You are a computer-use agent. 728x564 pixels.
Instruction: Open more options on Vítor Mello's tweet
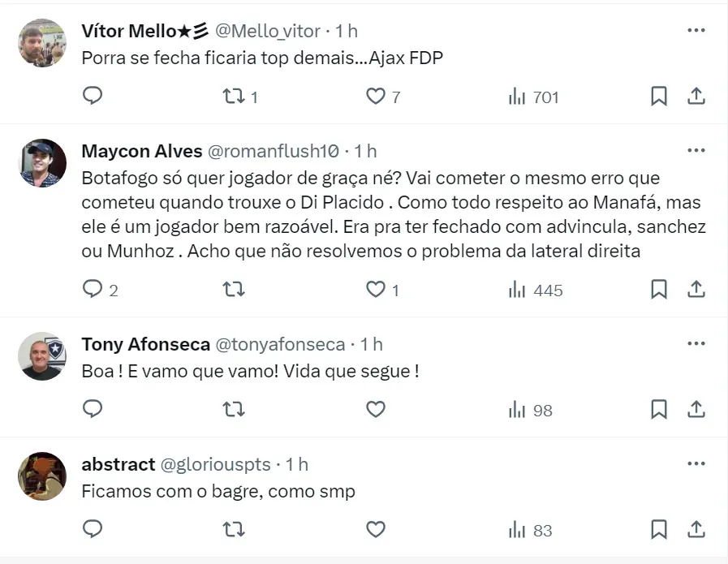pos(696,30)
